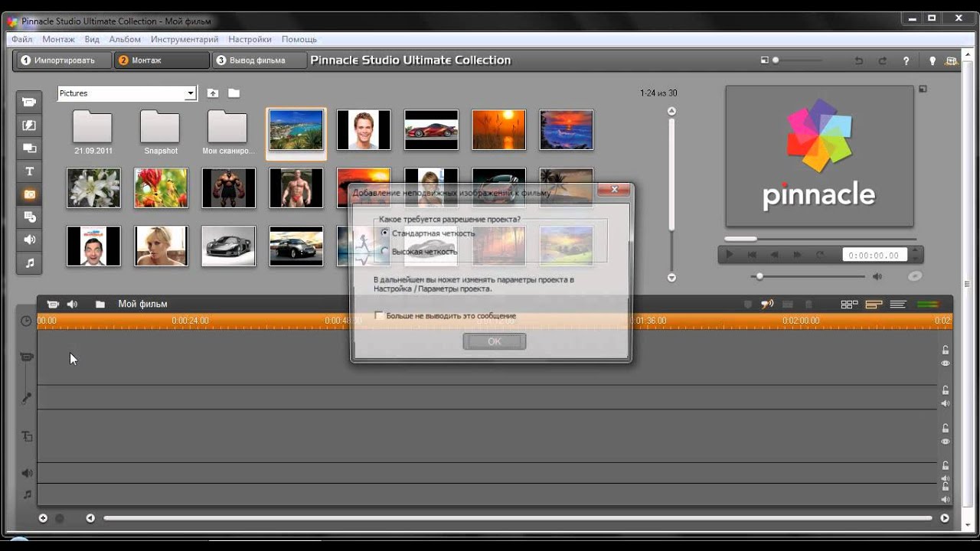Click go-to-start button in the player
The image size is (980, 551).
point(752,255)
